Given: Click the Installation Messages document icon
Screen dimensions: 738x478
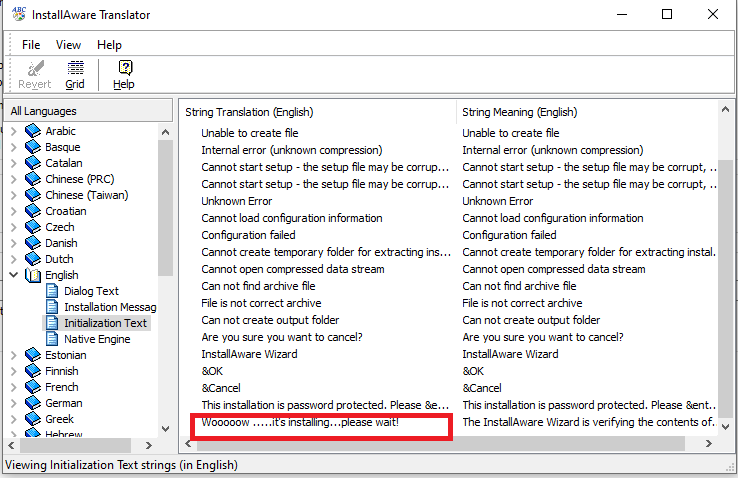Looking at the screenshot, I should (x=52, y=307).
